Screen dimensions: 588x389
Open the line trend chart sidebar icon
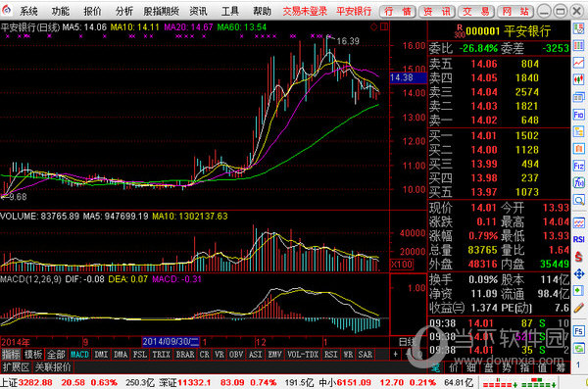click(x=578, y=63)
